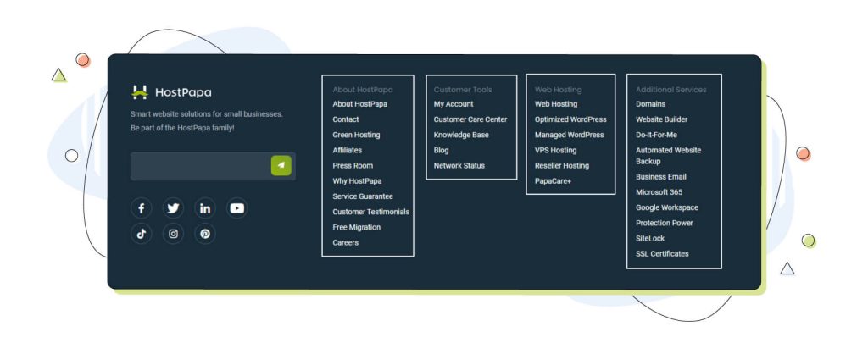This screenshot has width=868, height=343.
Task: Check the Network Status link
Action: (459, 166)
